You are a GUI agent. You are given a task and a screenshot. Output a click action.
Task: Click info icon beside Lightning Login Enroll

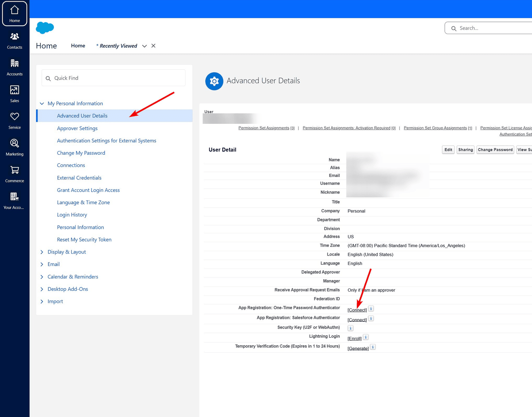(x=366, y=337)
